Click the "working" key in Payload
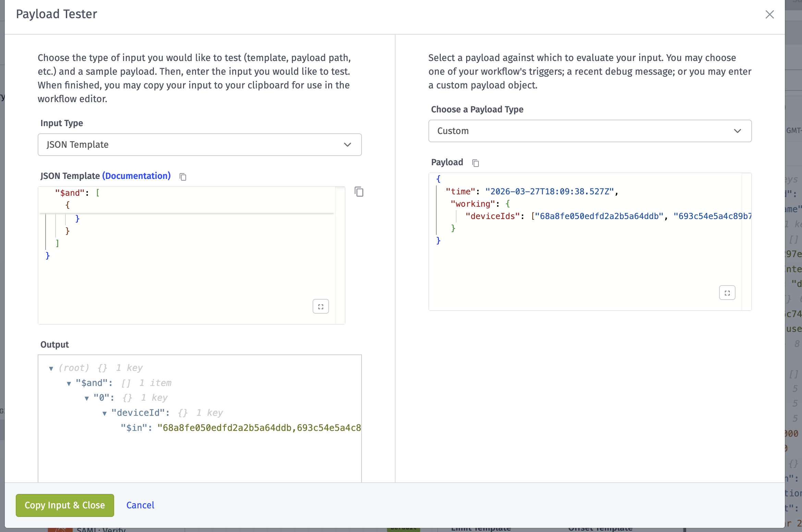802x532 pixels. click(x=473, y=204)
